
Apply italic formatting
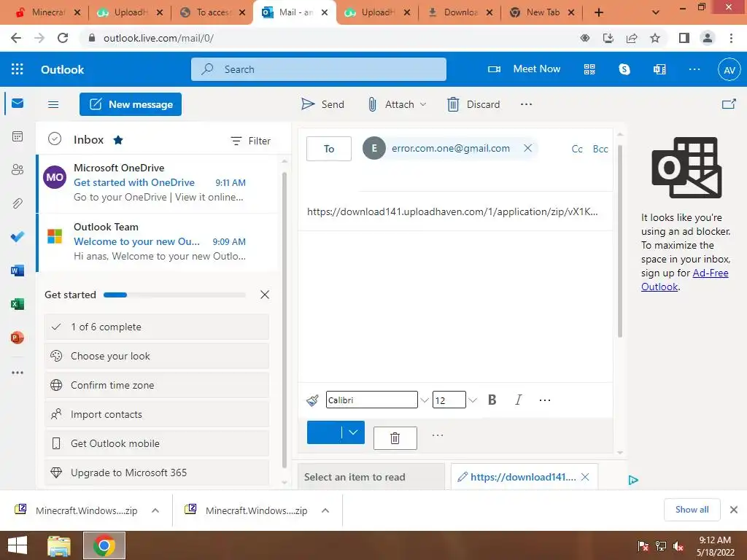click(519, 400)
